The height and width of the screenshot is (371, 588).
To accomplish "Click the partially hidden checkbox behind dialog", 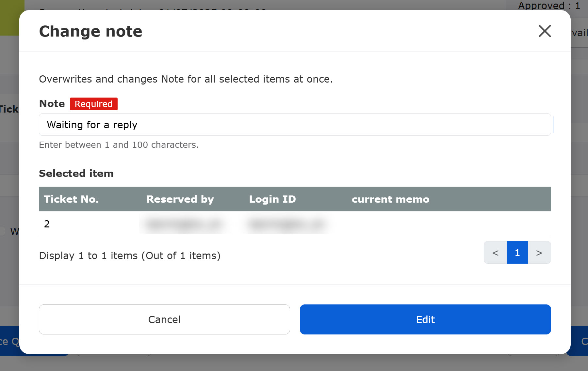I will (2, 231).
